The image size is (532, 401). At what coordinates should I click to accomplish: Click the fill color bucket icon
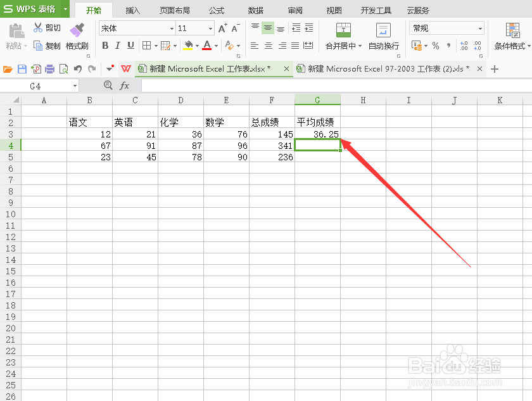[188, 45]
